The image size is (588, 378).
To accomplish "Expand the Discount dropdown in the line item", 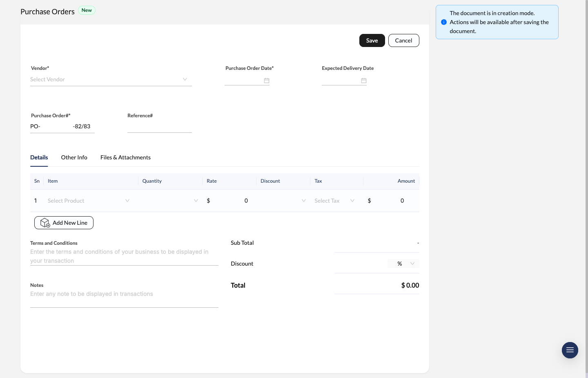I will point(303,201).
